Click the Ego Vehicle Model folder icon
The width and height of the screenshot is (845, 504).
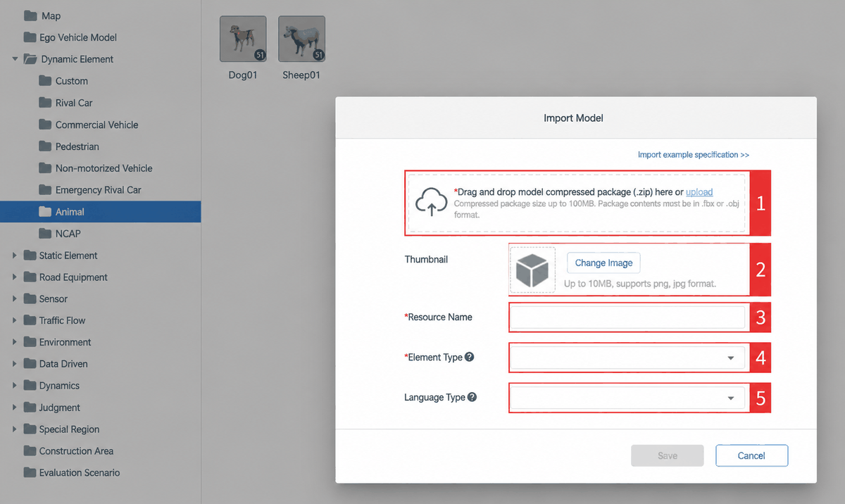point(30,37)
